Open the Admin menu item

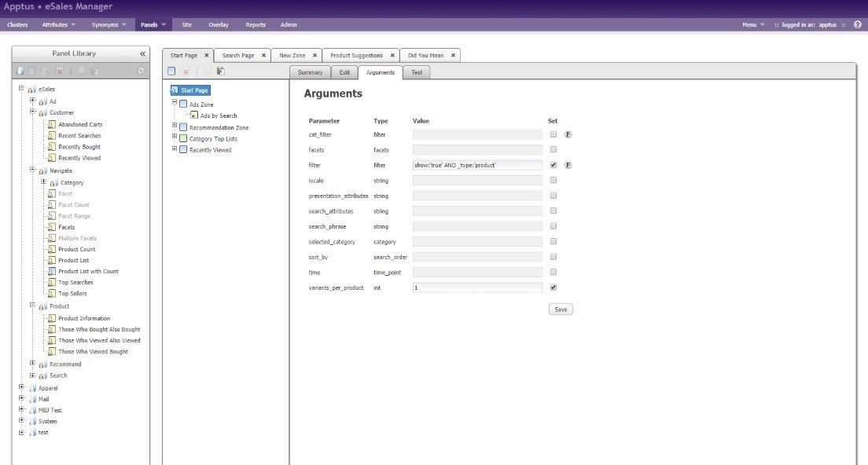[x=289, y=25]
